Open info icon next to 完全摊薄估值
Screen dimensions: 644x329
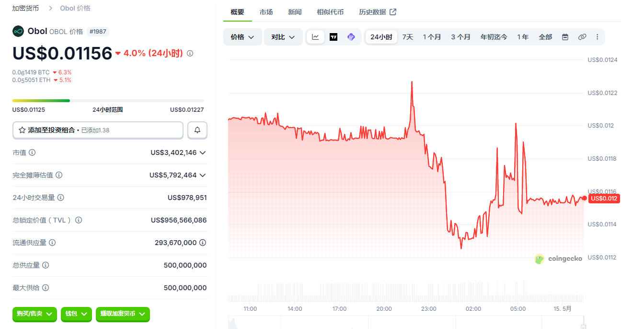[x=59, y=175]
